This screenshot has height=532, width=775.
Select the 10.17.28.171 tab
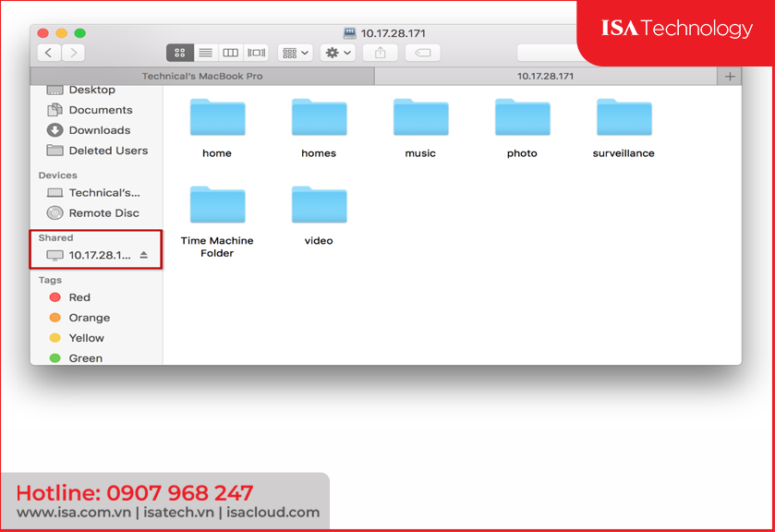pos(546,76)
